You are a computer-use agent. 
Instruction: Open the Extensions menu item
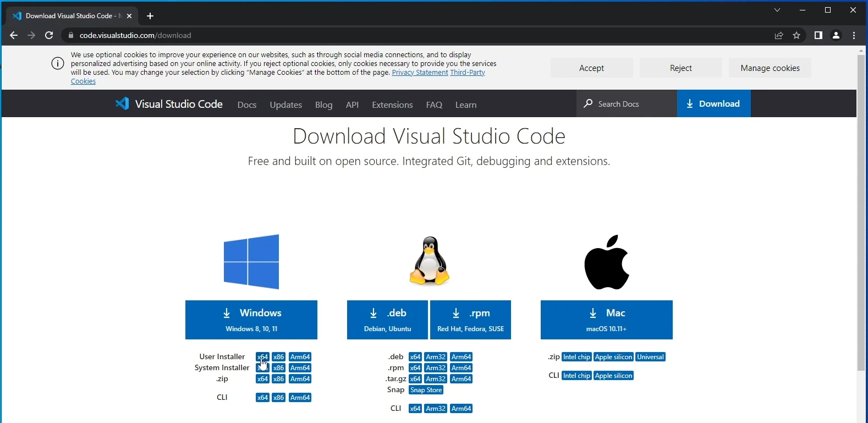392,105
